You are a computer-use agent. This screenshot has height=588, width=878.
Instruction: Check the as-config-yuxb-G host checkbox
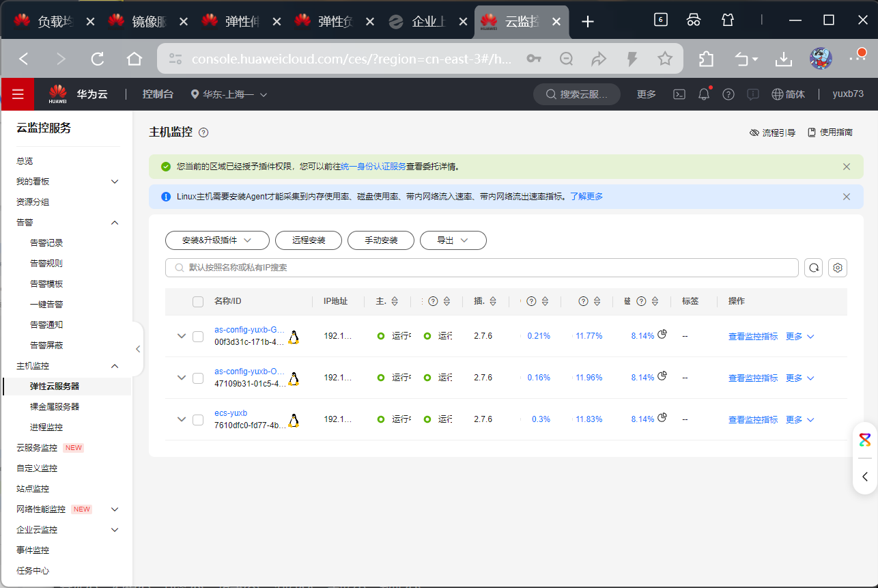pos(198,337)
